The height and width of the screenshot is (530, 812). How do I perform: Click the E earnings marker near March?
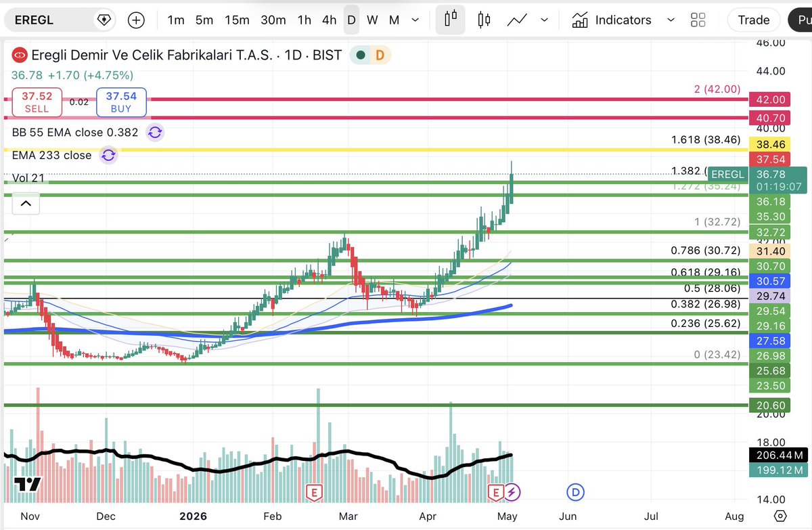coord(313,492)
